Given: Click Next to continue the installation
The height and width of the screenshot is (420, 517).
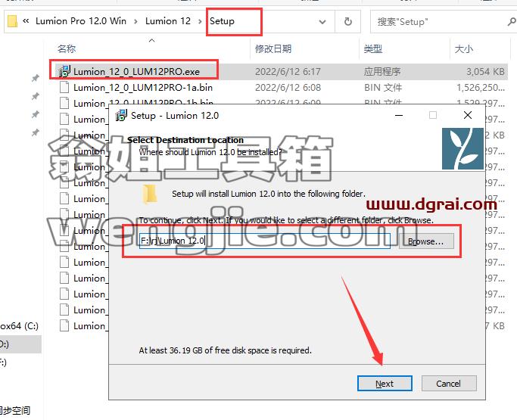Looking at the screenshot, I should point(385,384).
